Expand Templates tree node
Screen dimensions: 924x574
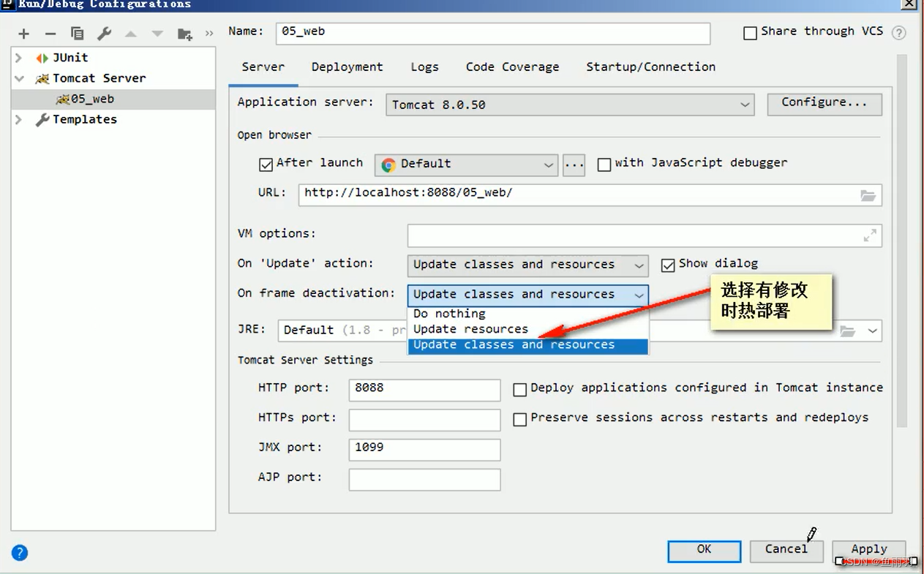pyautogui.click(x=19, y=119)
